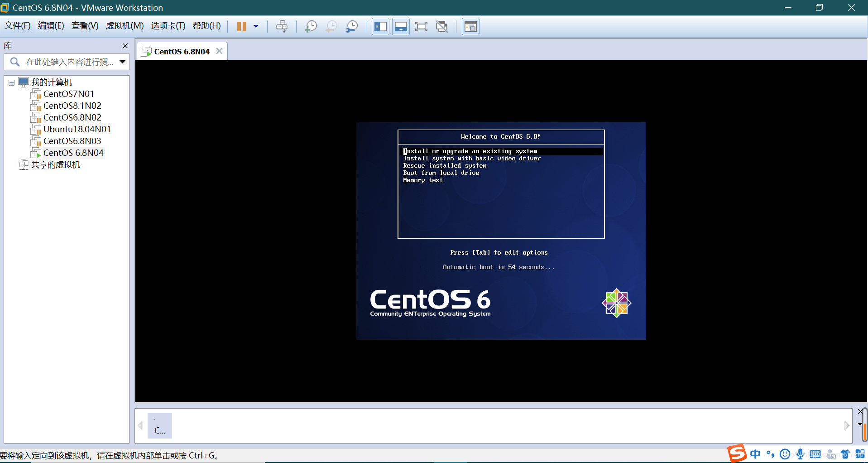Open the Sogou toolbox grid icon

pyautogui.click(x=860, y=454)
